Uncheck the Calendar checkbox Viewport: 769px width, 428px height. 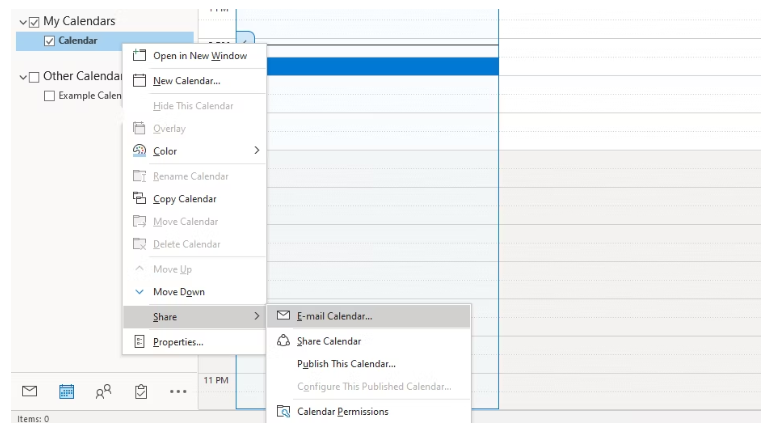click(x=49, y=41)
